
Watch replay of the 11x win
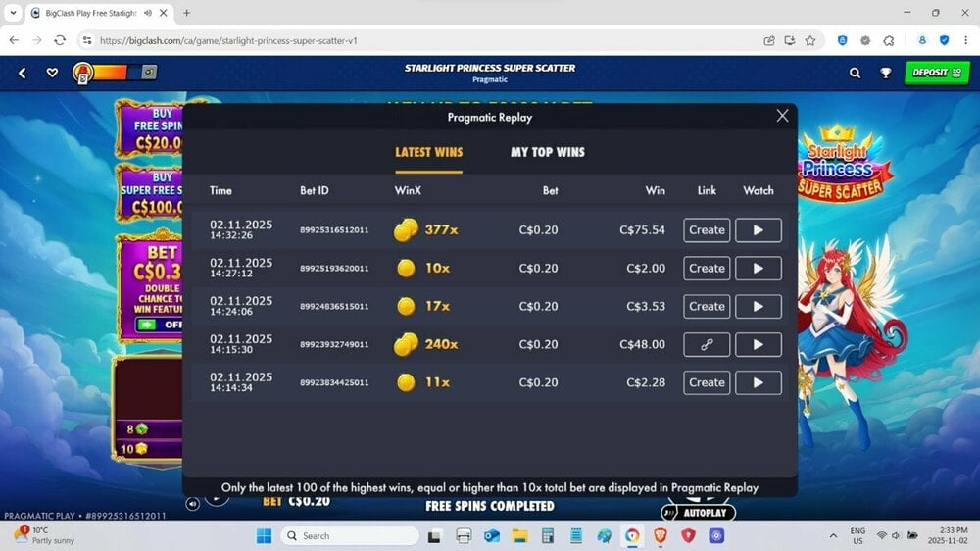point(758,383)
